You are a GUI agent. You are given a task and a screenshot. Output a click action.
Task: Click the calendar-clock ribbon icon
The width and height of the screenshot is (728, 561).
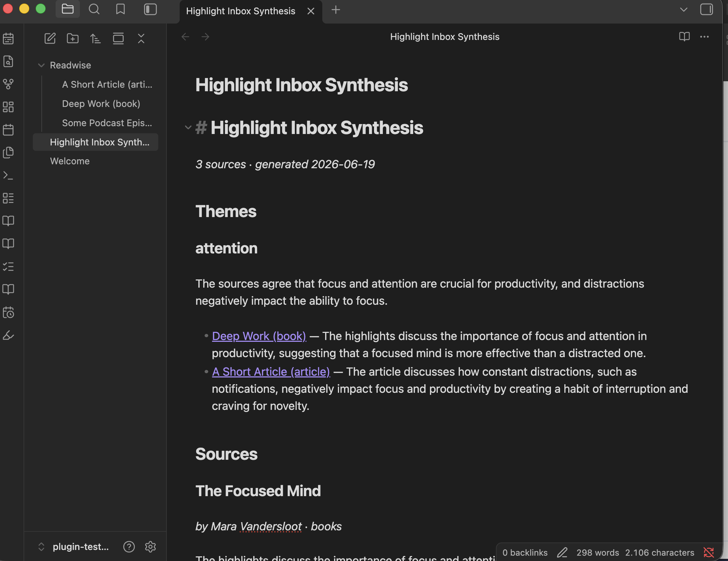8,313
